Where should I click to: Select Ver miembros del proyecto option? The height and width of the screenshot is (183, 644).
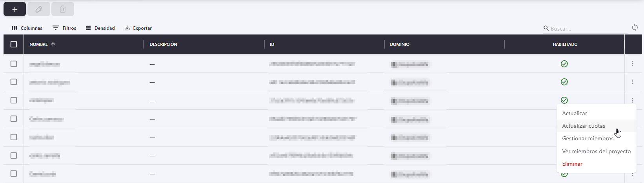(596, 151)
